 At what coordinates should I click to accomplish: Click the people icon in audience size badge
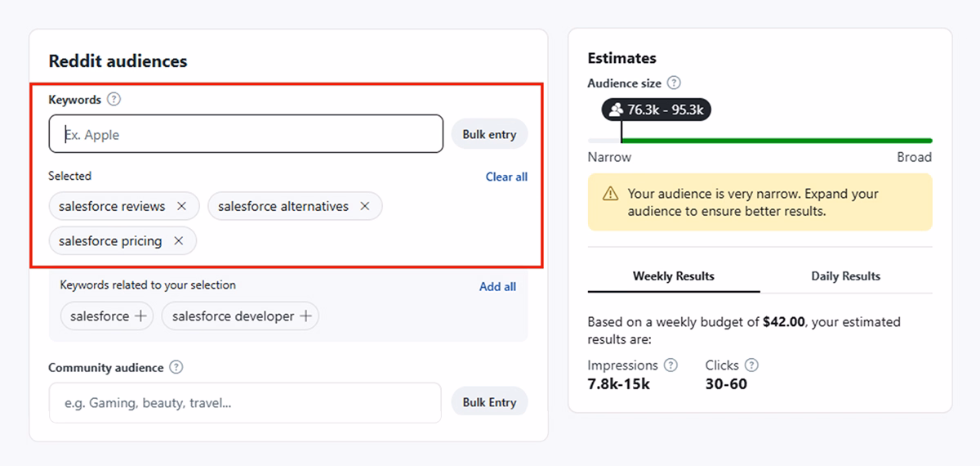click(x=616, y=110)
